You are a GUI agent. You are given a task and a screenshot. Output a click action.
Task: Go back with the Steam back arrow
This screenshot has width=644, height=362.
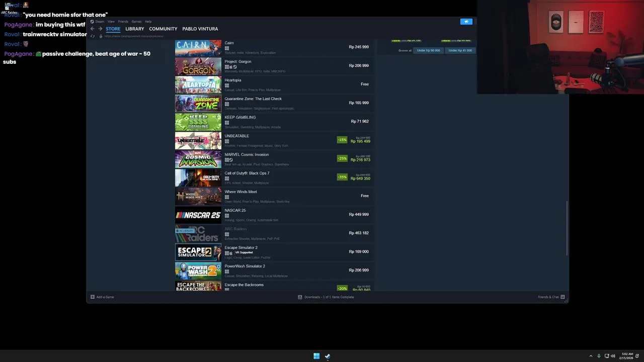click(x=92, y=29)
